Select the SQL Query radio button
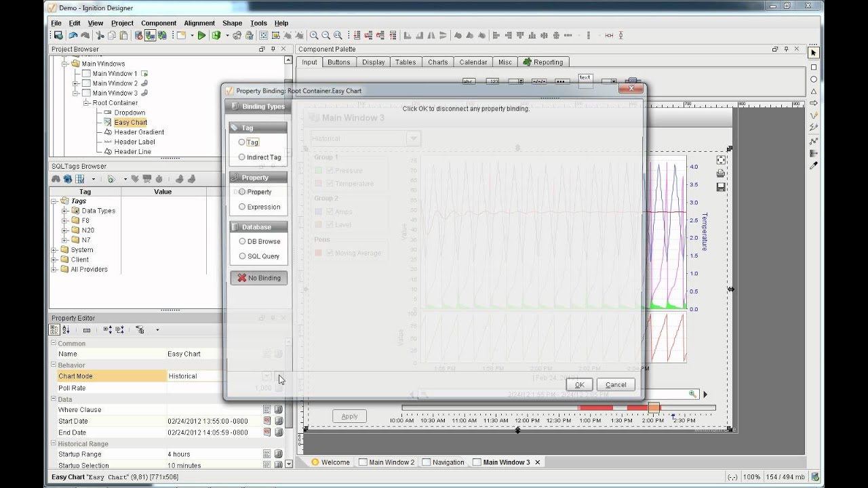Screen dimensions: 868x488 click(x=242, y=256)
